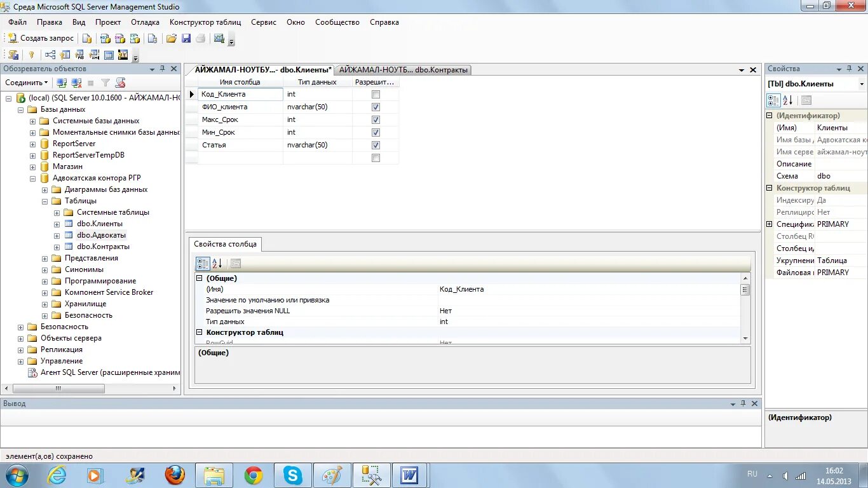
Task: Collapse the Таблицы folder
Action: coord(45,201)
